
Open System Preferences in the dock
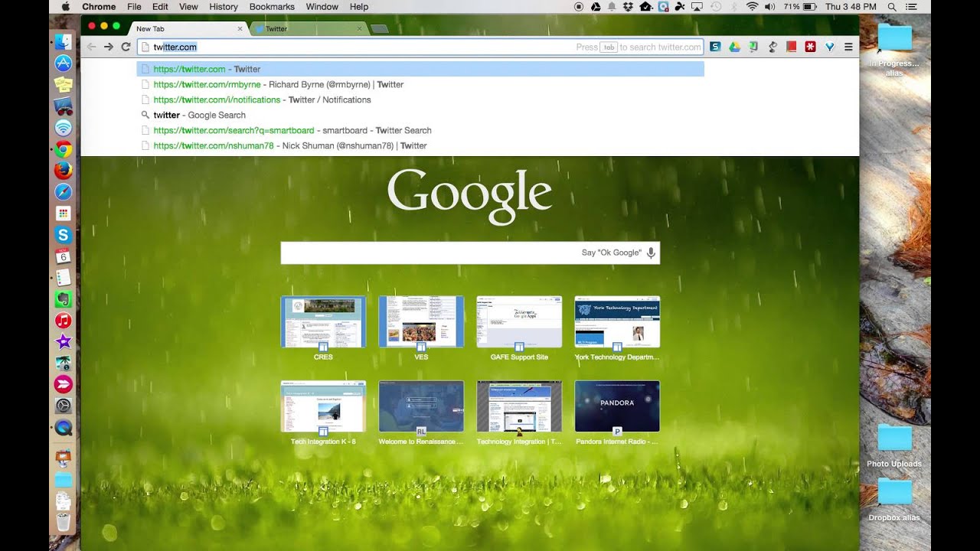(64, 406)
